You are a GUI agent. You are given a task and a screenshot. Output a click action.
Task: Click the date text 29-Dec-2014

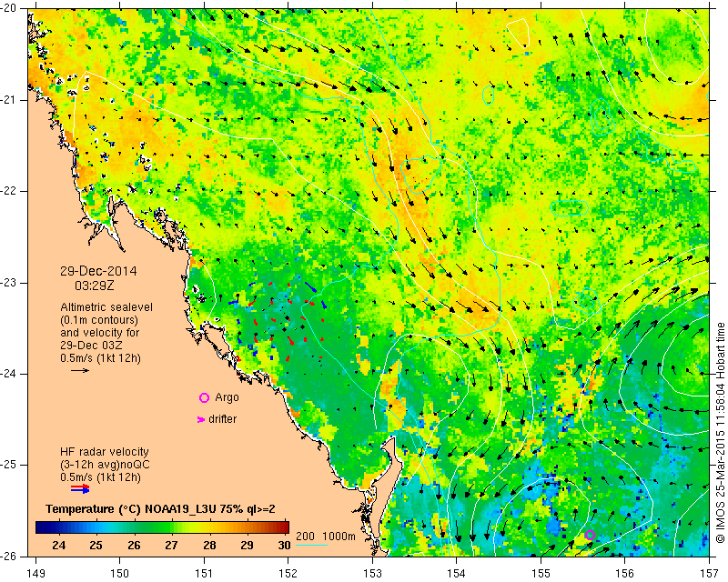click(98, 271)
